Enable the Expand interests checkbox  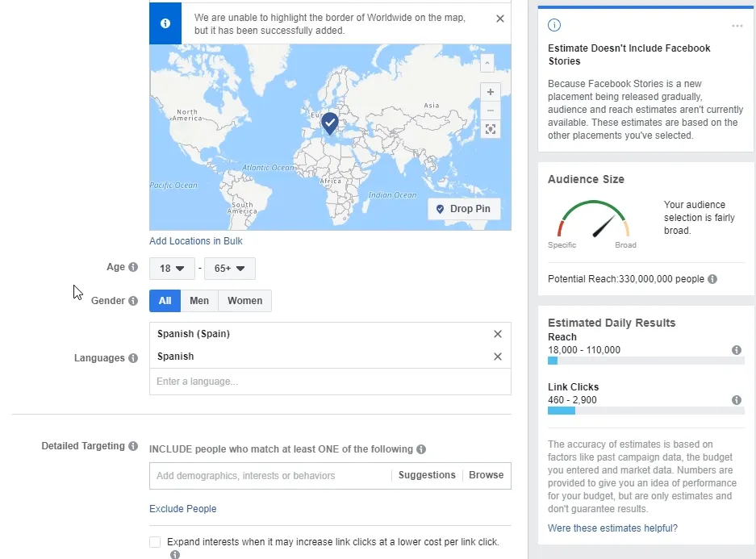click(x=155, y=542)
